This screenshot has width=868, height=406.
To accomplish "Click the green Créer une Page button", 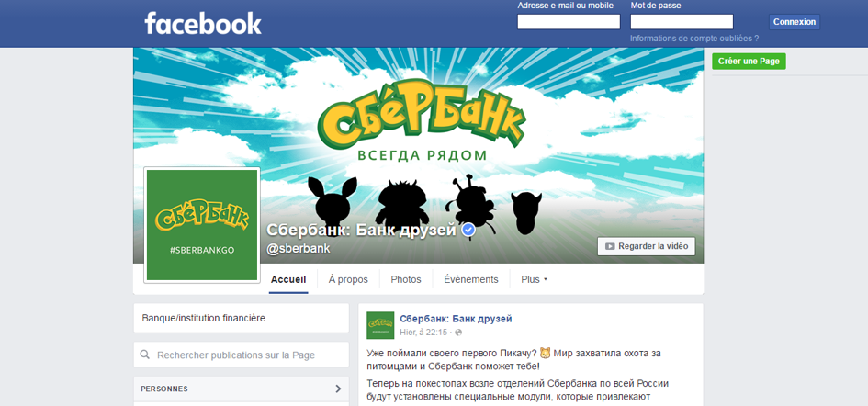I will (x=749, y=62).
